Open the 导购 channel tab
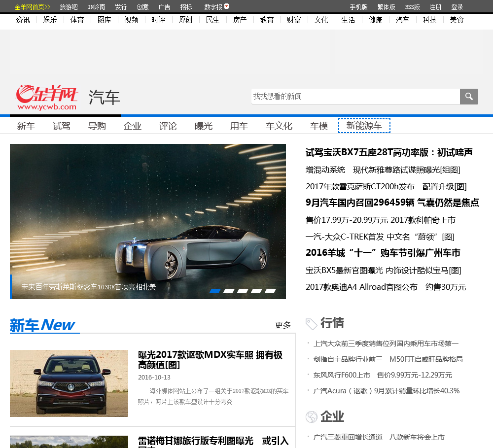This screenshot has height=448, width=493. pyautogui.click(x=97, y=126)
